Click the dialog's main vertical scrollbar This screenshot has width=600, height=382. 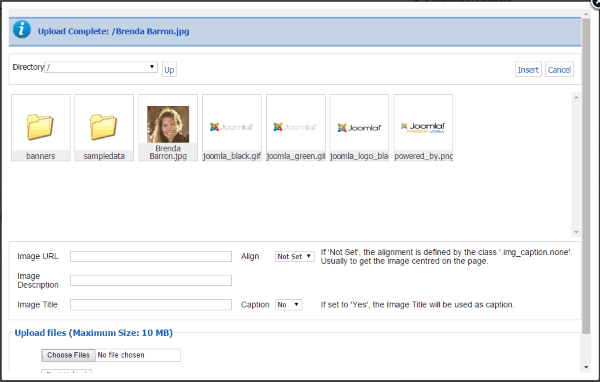586,176
